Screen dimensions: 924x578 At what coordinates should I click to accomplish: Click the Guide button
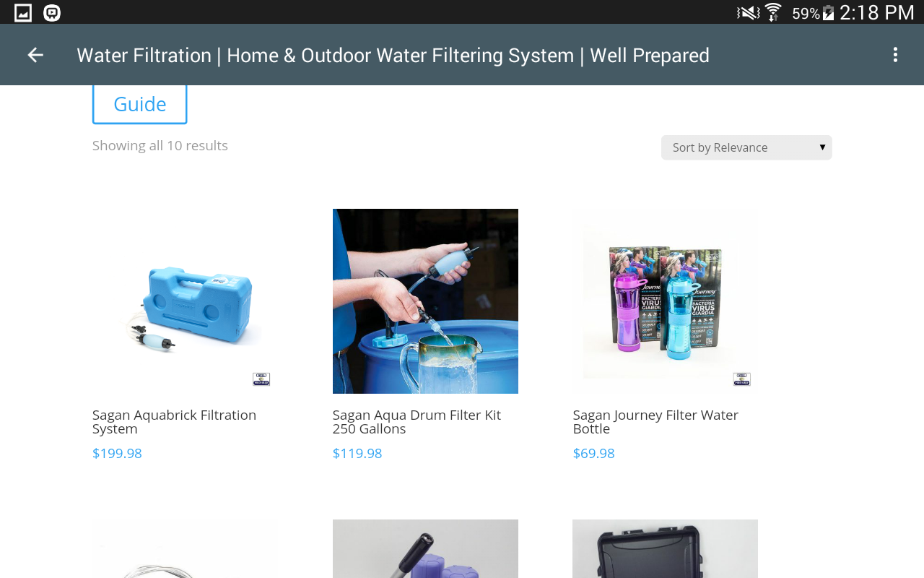pos(140,104)
